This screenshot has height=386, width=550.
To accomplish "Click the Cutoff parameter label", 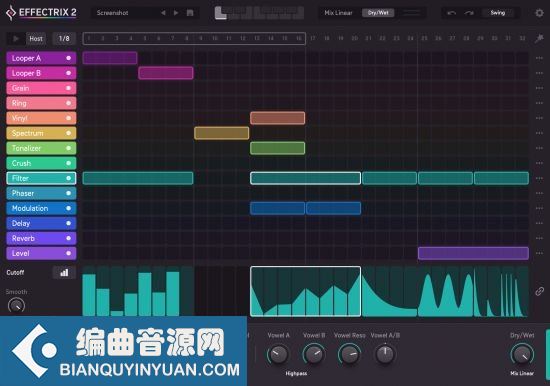I will 15,273.
